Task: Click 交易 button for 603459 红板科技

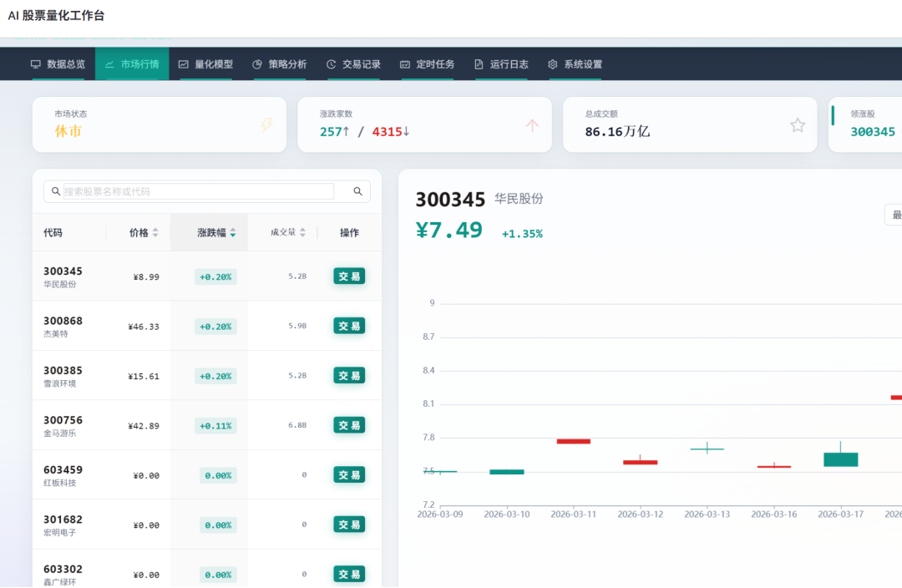Action: pyautogui.click(x=349, y=474)
